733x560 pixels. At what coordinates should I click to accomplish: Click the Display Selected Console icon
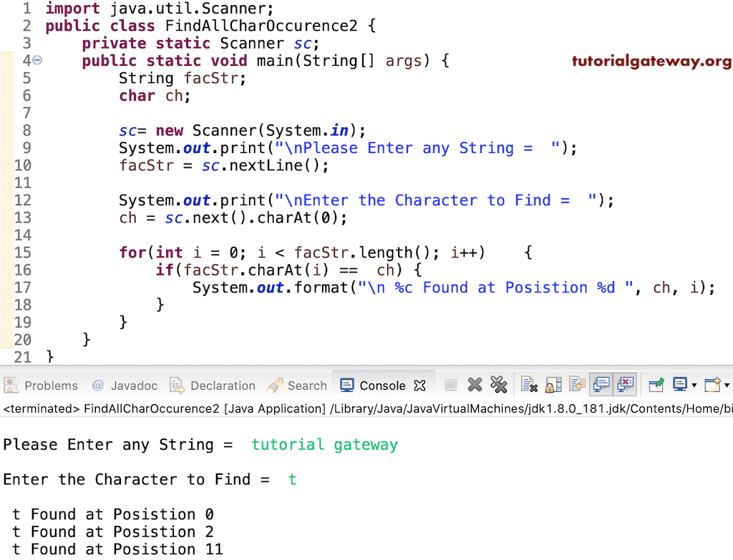pos(681,384)
